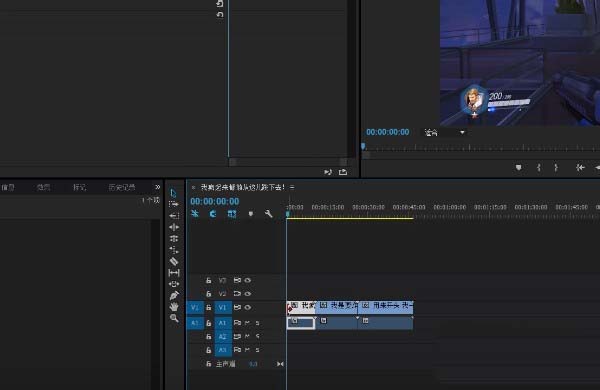Screen dimensions: 600x390
Task: Toggle lock on V1 track header
Action: (x=209, y=307)
